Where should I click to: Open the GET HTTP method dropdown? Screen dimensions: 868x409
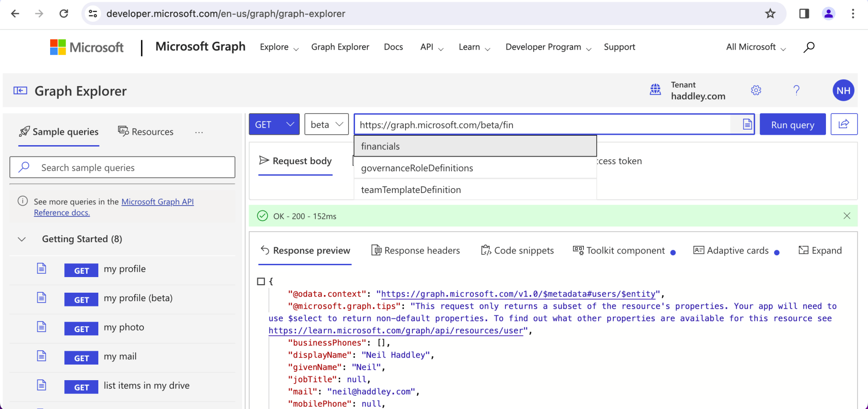pyautogui.click(x=274, y=124)
